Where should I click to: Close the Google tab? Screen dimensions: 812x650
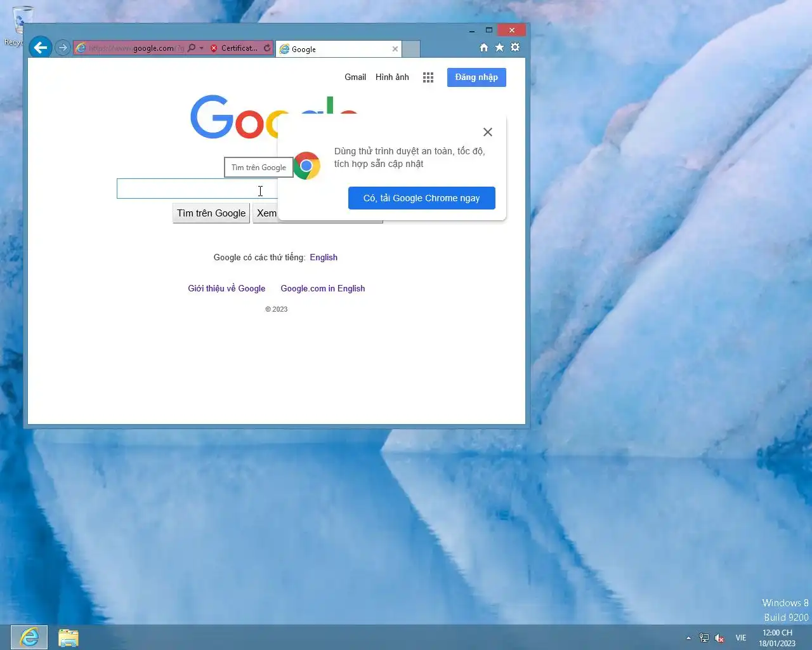(x=395, y=49)
